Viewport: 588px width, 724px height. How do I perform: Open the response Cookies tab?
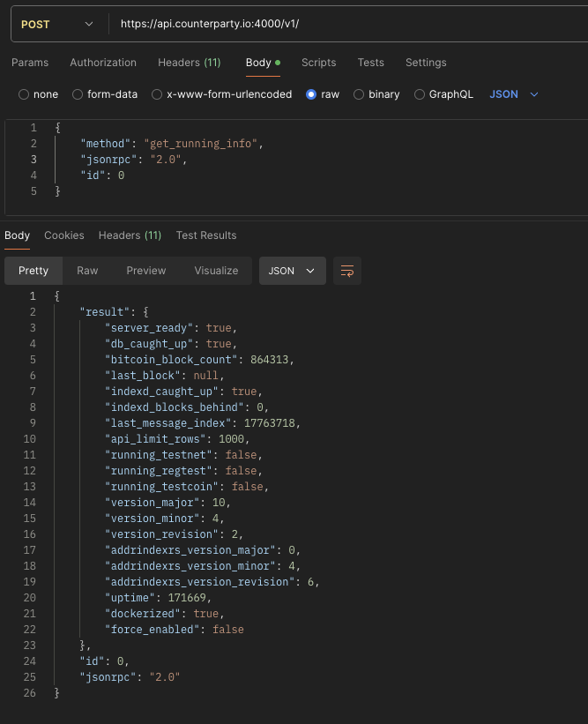64,235
